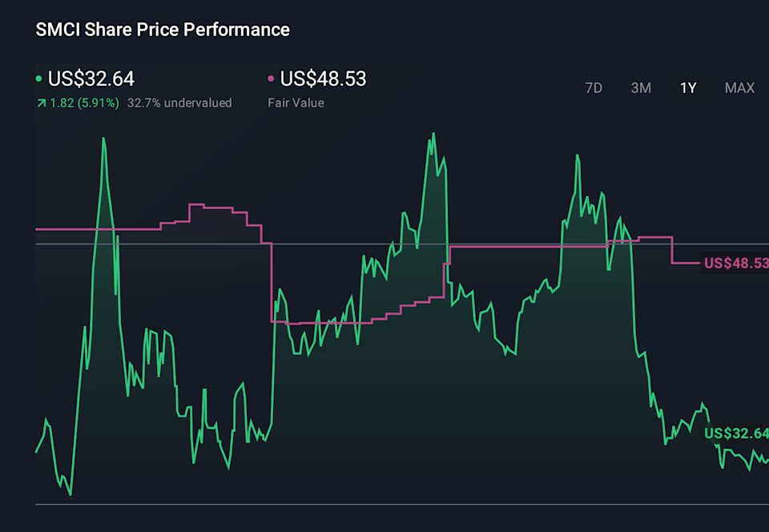
Task: Click the pink dot beside US$48.53
Action: pos(269,79)
